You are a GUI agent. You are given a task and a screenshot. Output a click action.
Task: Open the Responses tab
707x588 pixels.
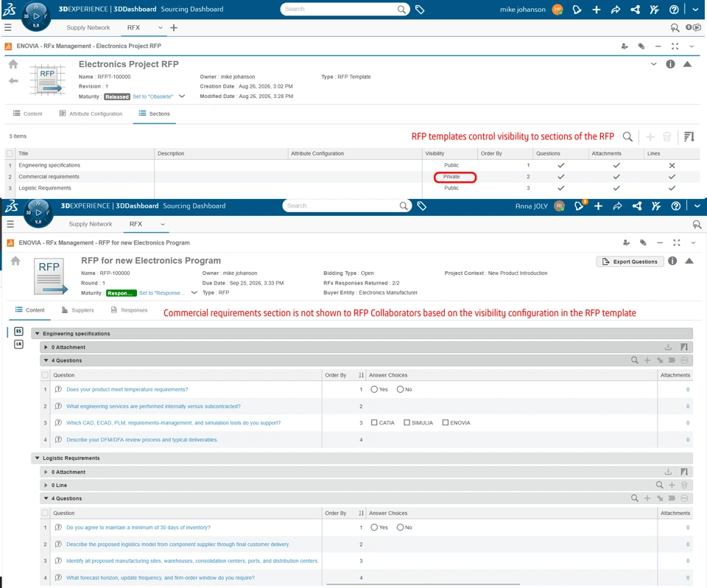point(129,310)
